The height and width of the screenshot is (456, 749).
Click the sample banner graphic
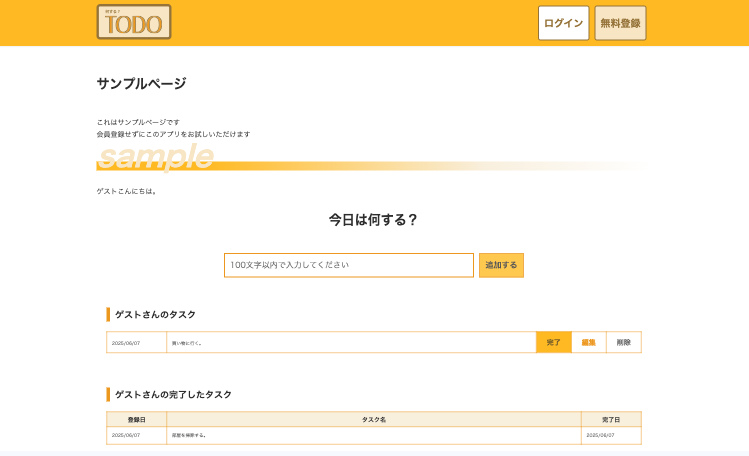pyautogui.click(x=156, y=158)
